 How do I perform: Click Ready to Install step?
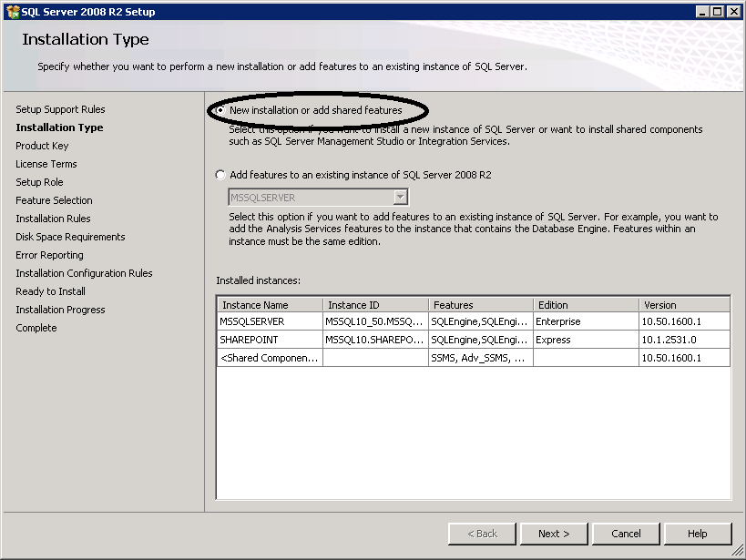tap(50, 291)
